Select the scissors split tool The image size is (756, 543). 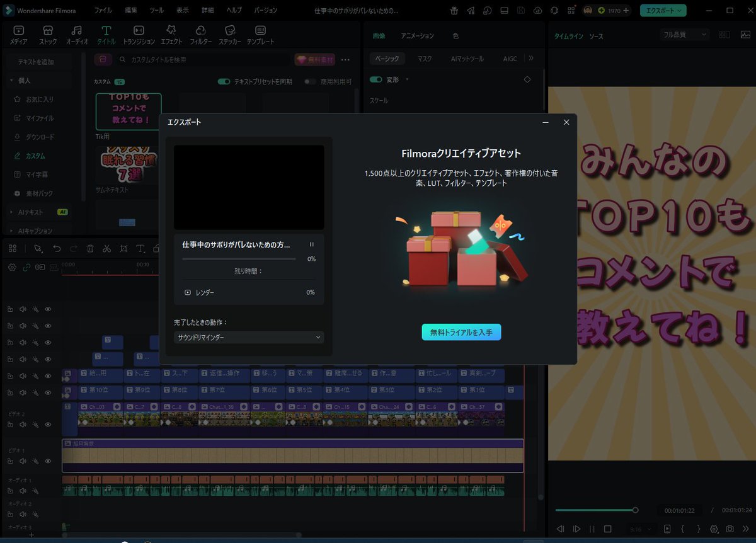(x=106, y=249)
